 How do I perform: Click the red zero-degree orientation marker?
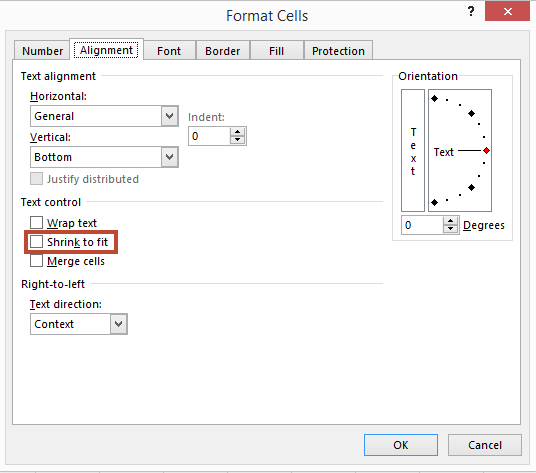pos(486,151)
